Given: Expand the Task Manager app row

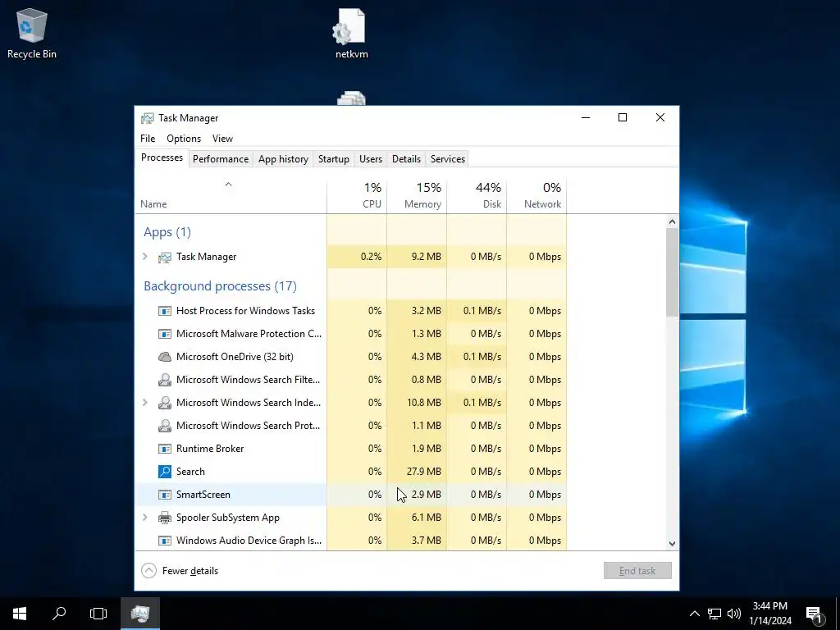Looking at the screenshot, I should pyautogui.click(x=144, y=257).
